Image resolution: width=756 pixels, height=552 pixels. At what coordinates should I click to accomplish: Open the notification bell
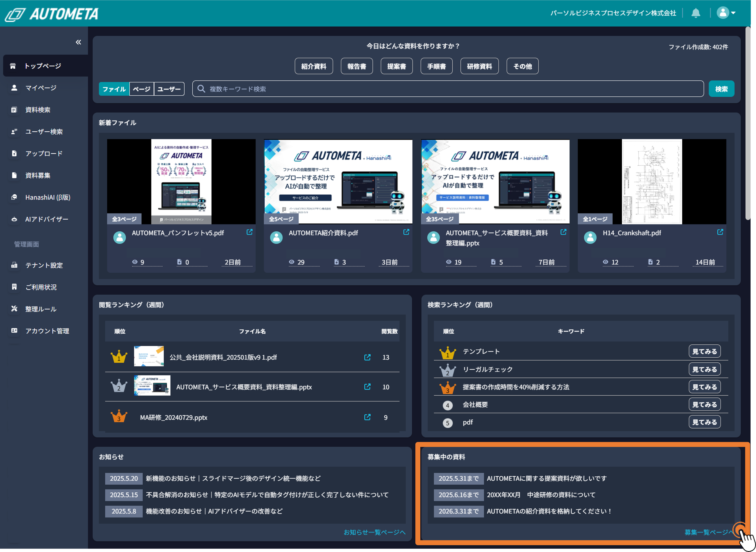pyautogui.click(x=696, y=13)
